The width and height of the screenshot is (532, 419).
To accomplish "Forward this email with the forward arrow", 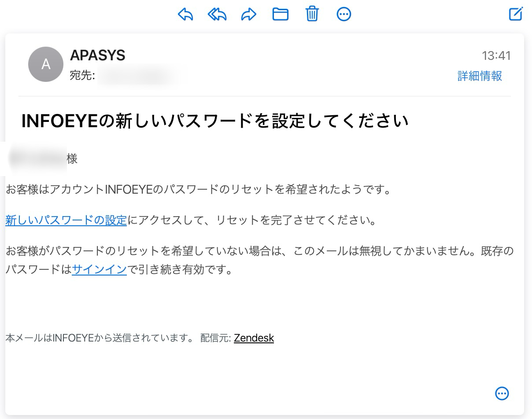I will (x=249, y=15).
